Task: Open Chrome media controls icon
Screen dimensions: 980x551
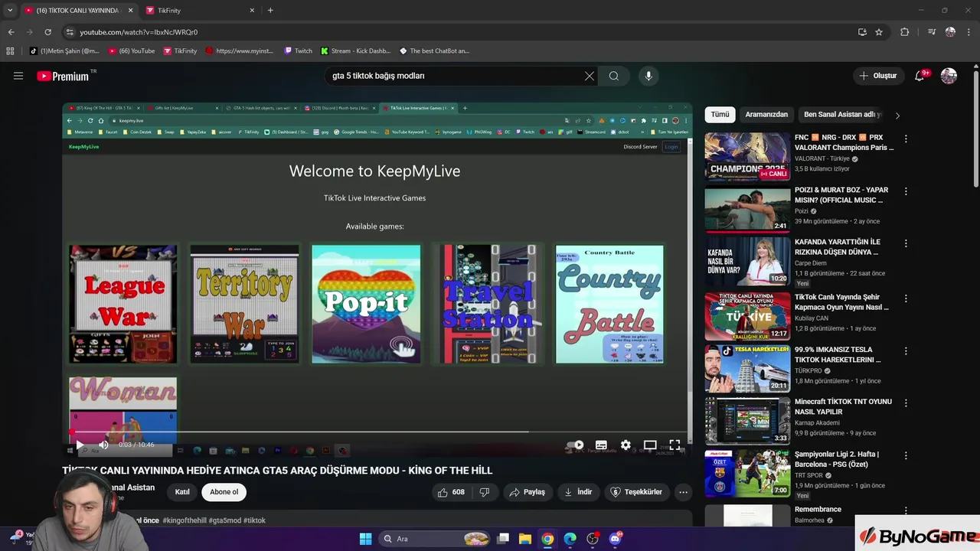Action: [932, 32]
